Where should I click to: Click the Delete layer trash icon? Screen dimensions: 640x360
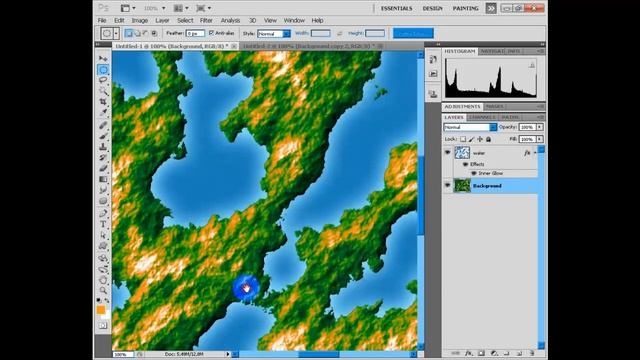pos(531,353)
